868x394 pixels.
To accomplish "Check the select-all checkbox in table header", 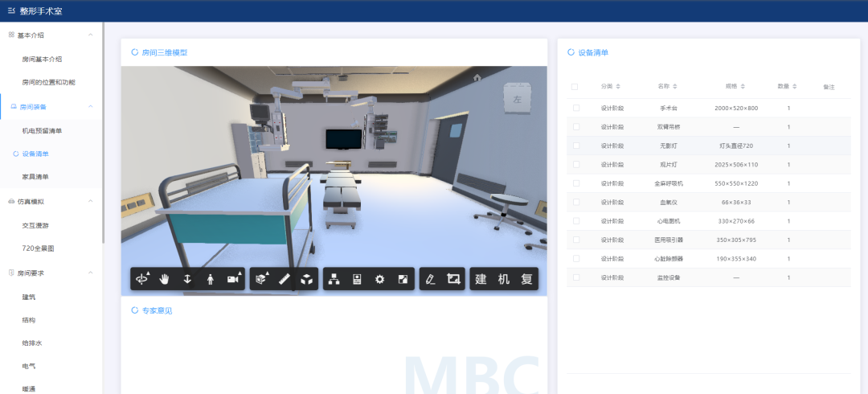I will 575,87.
